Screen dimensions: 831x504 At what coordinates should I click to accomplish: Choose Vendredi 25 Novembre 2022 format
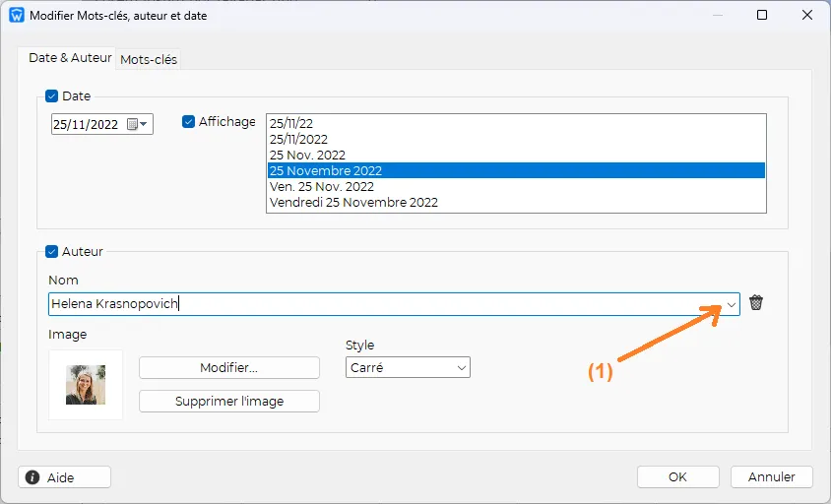(516, 202)
